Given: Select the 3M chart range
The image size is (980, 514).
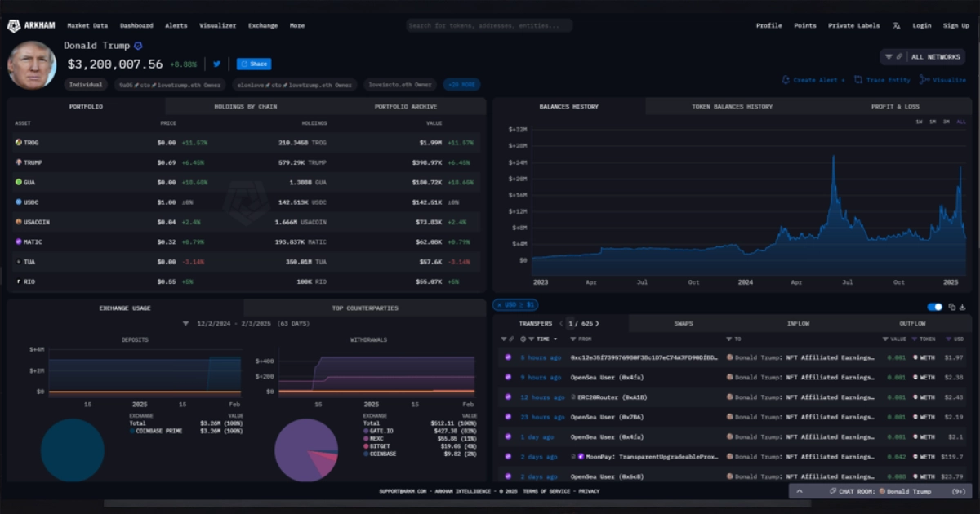Looking at the screenshot, I should (946, 122).
